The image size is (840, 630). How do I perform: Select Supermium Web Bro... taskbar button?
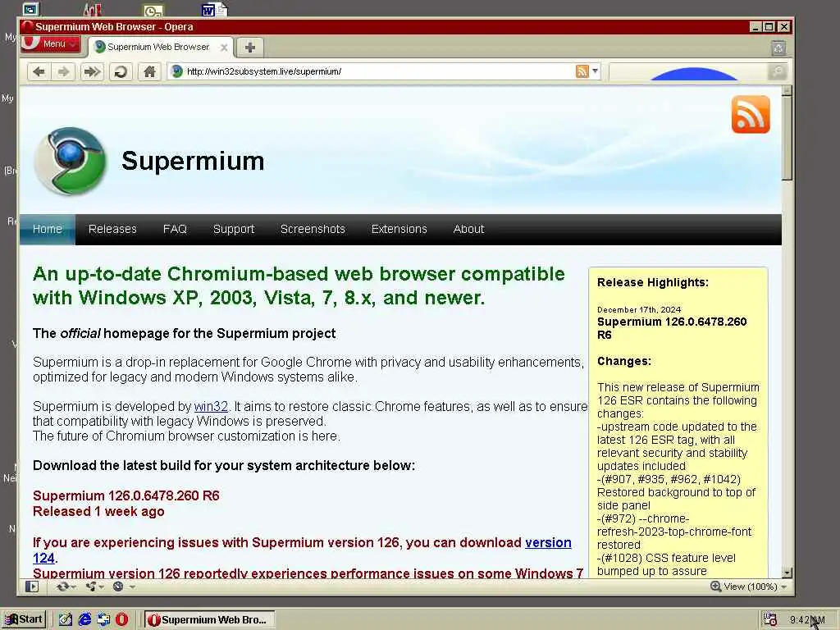click(x=209, y=620)
